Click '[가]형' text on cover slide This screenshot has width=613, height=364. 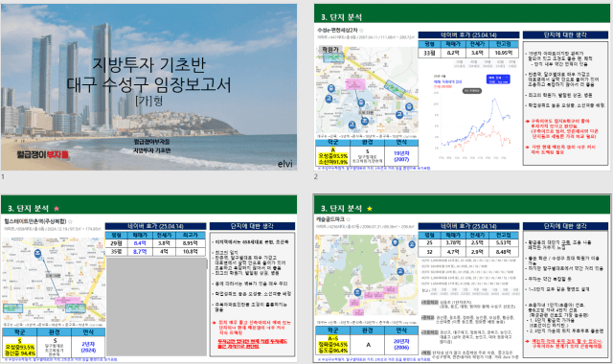pos(149,101)
